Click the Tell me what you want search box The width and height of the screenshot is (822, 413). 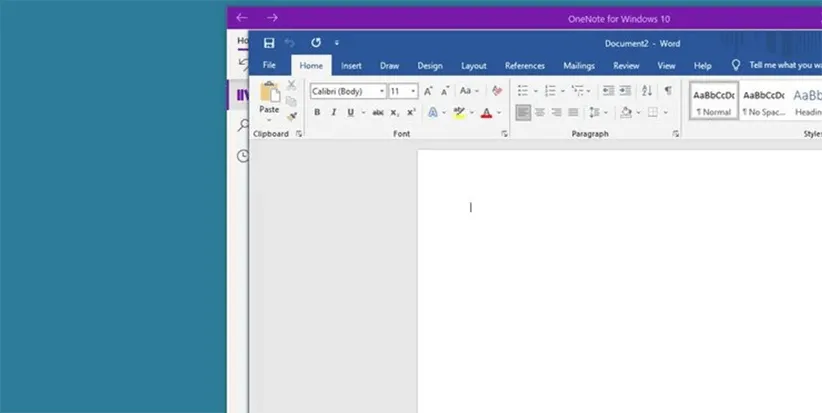tap(784, 66)
